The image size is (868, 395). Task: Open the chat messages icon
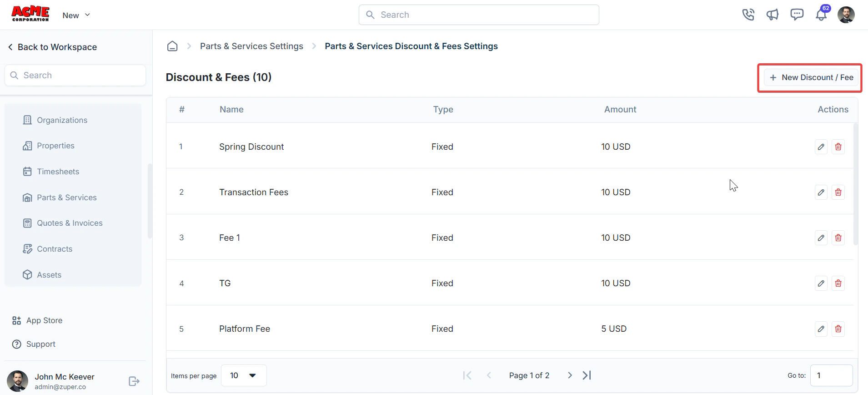797,15
